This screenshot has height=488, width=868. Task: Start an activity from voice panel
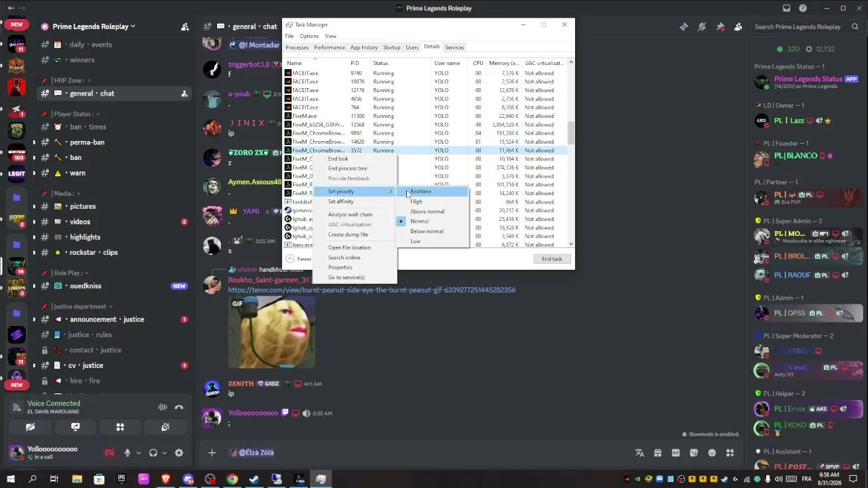pos(120,427)
